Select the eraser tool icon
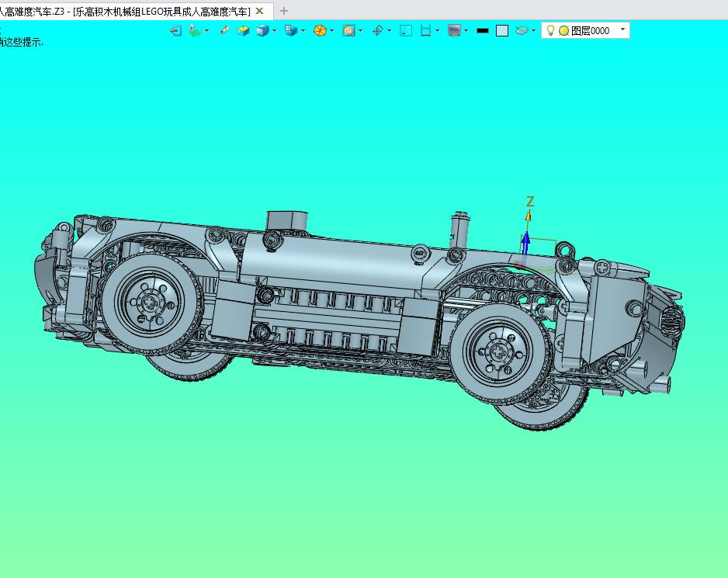Screen dimensions: 728x578 click(x=224, y=30)
